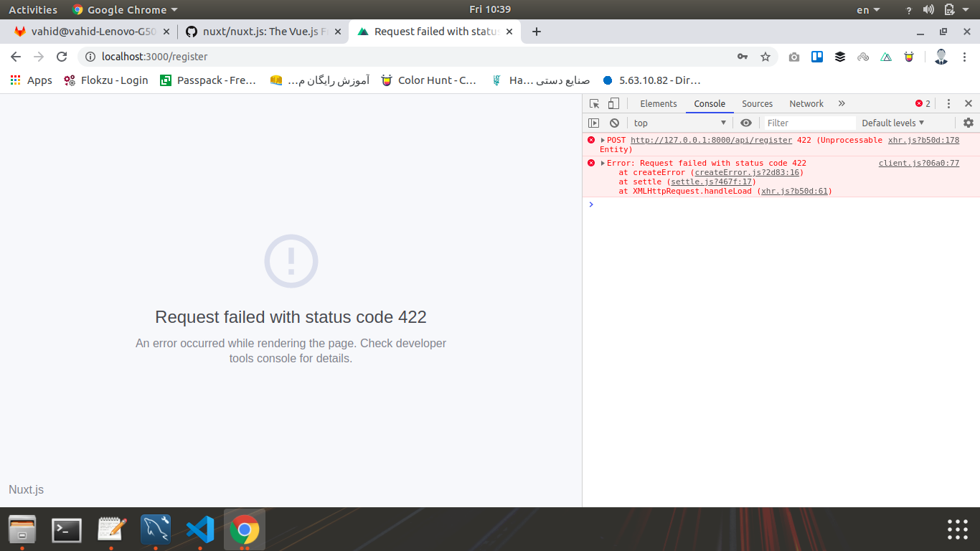Screen dimensions: 980x551
Task: Open the Vue devtools extension icon
Action: click(x=886, y=57)
